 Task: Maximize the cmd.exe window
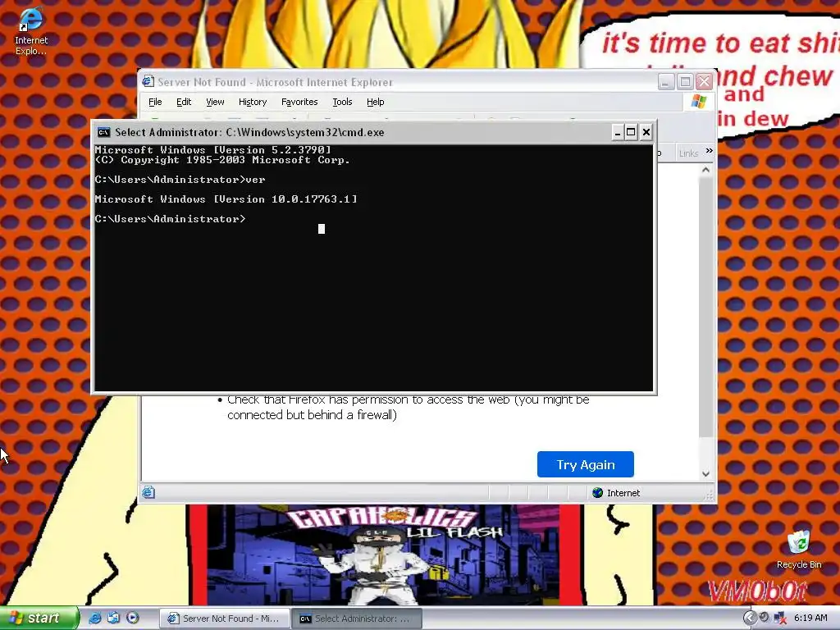pos(631,132)
